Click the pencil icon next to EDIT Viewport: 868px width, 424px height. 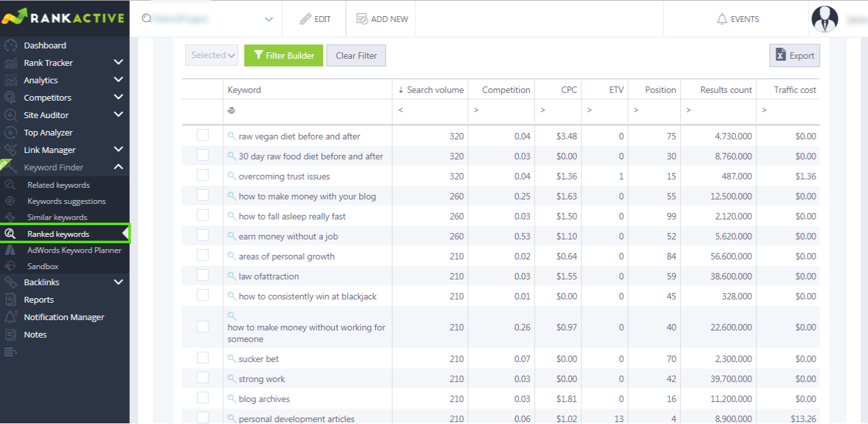(x=305, y=19)
